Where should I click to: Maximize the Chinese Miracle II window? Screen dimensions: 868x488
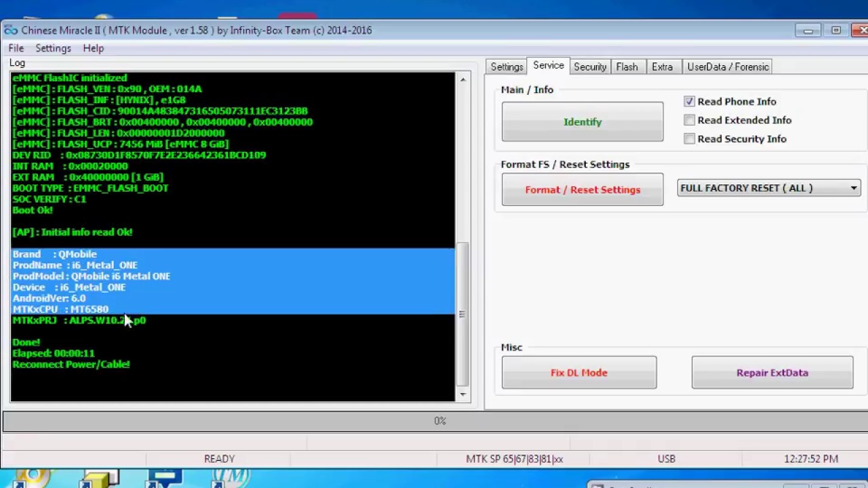835,30
